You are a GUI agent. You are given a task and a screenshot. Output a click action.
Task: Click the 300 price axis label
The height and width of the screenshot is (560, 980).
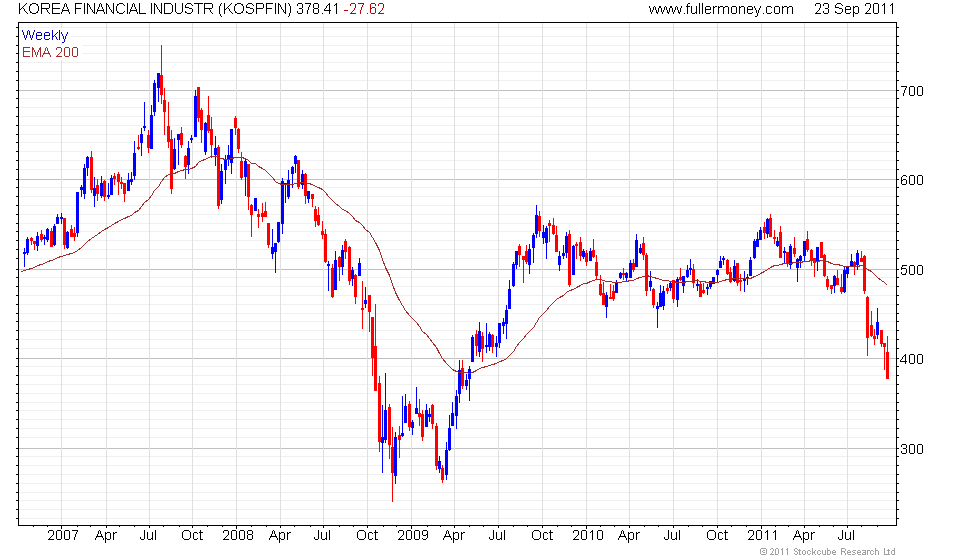[912, 449]
